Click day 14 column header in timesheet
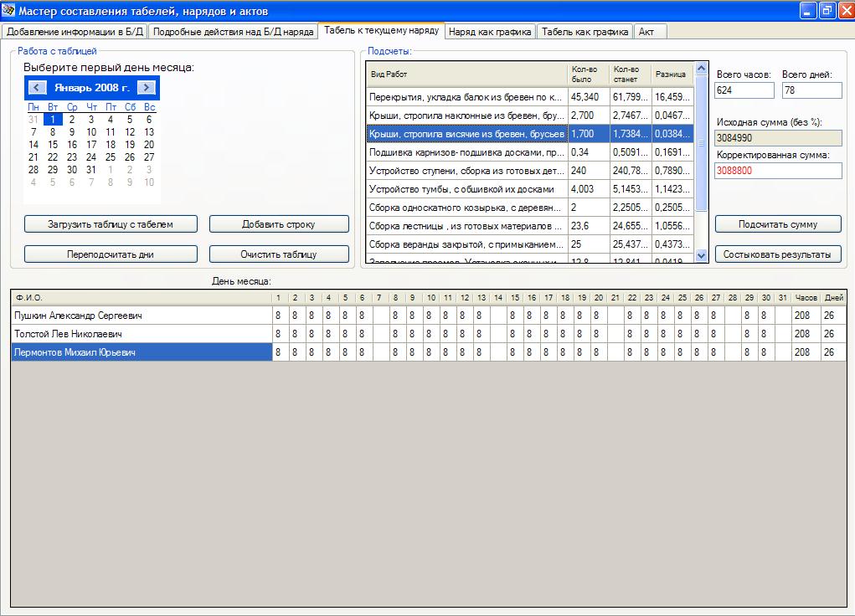Image resolution: width=855 pixels, height=616 pixels. (497, 298)
